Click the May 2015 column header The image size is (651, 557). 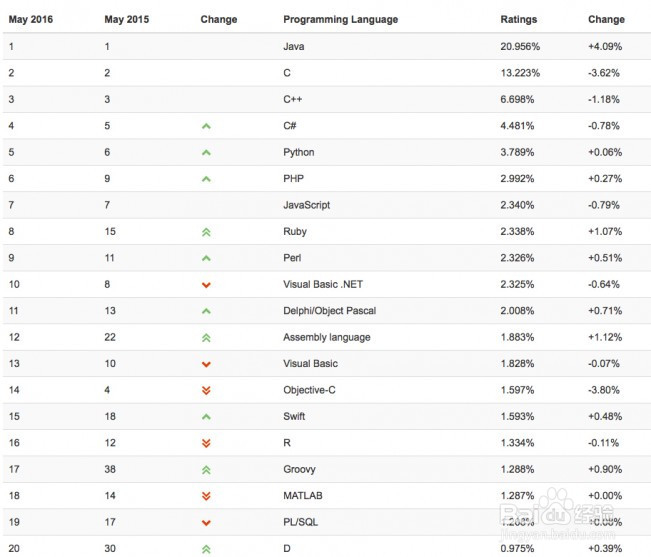[127, 19]
